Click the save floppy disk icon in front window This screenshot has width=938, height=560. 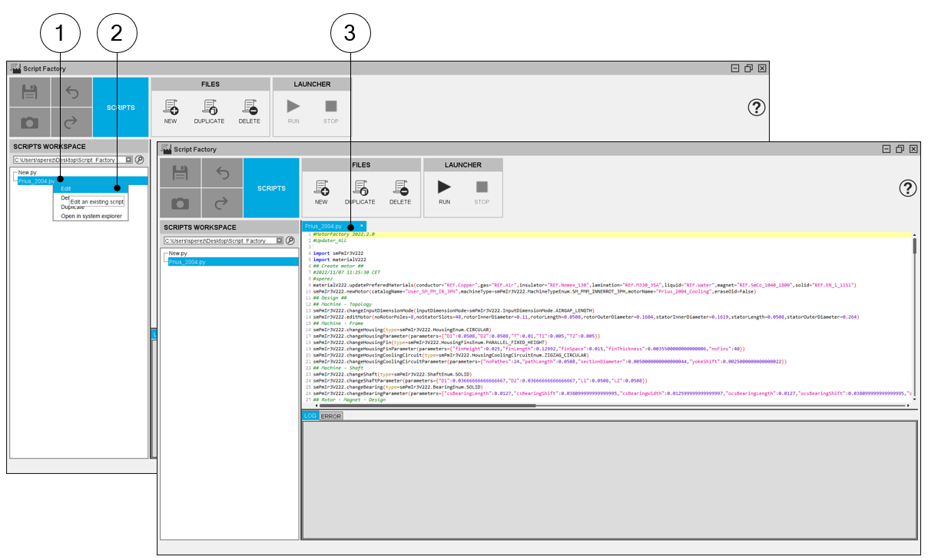[181, 173]
